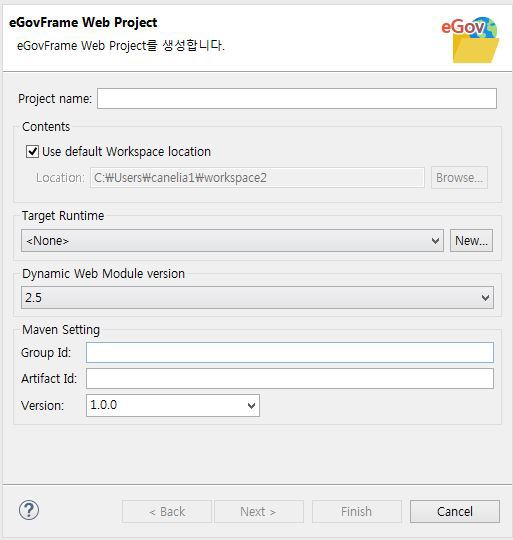
Task: Click the eGov folder logo icon
Action: [470, 40]
